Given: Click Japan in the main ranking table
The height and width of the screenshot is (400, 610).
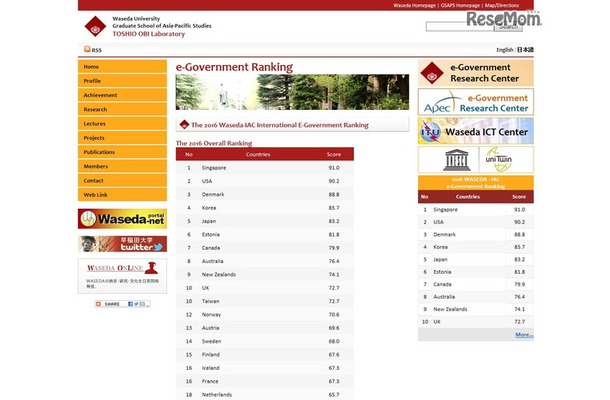Looking at the screenshot, I should pos(209,221).
